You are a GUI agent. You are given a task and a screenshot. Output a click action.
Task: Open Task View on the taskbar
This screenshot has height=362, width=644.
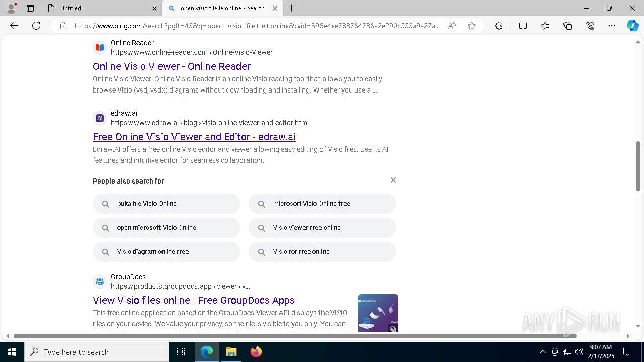pyautogui.click(x=181, y=352)
